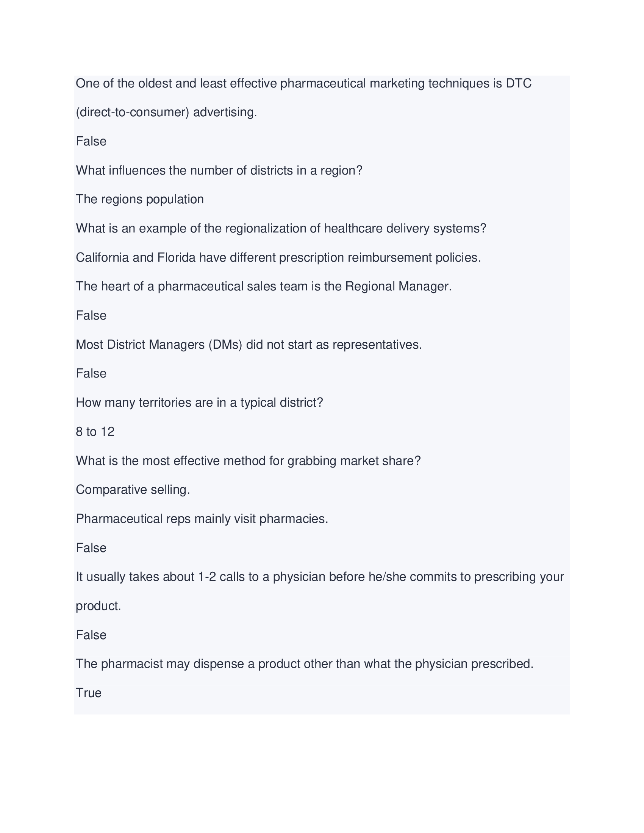Click the question about grabbing market share
Screen dimensions: 644x833
248,461
